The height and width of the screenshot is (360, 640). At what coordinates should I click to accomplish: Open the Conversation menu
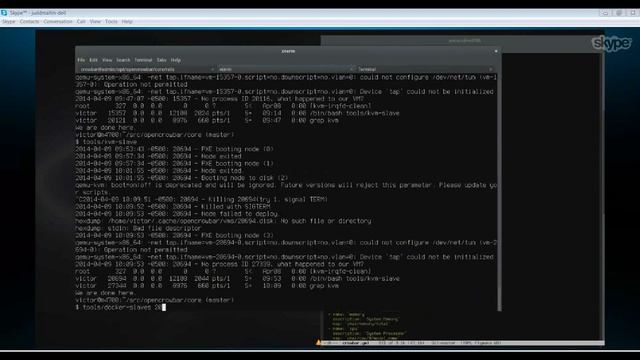pyautogui.click(x=58, y=22)
